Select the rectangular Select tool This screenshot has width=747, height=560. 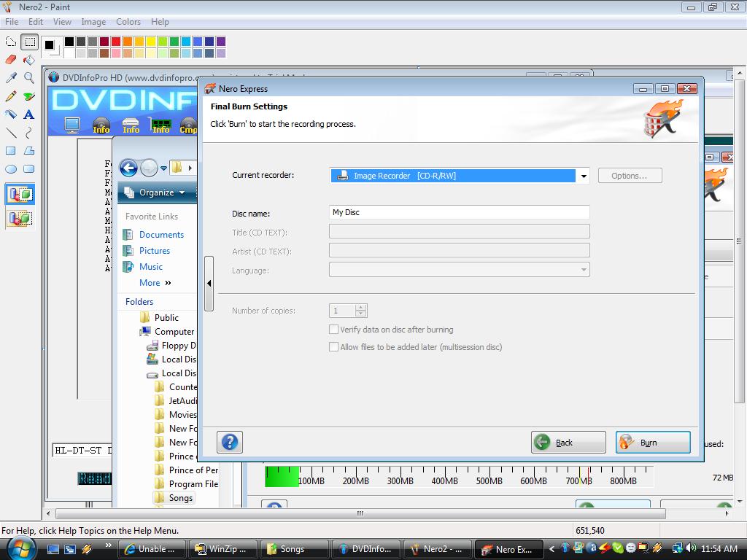coord(29,42)
